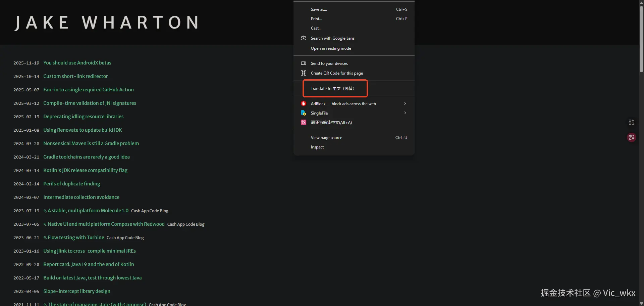
Task: Open 'Custom short-link redirector' post
Action: (75, 76)
